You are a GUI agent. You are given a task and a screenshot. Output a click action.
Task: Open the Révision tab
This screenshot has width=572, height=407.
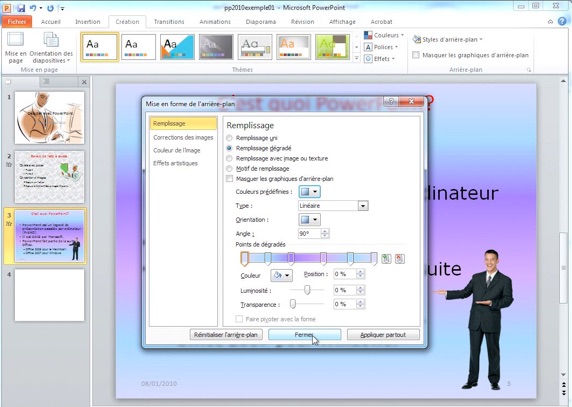[302, 22]
